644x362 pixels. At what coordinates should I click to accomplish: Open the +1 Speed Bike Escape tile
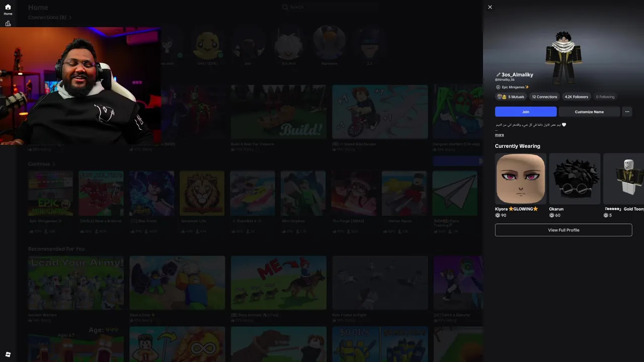[x=380, y=112]
